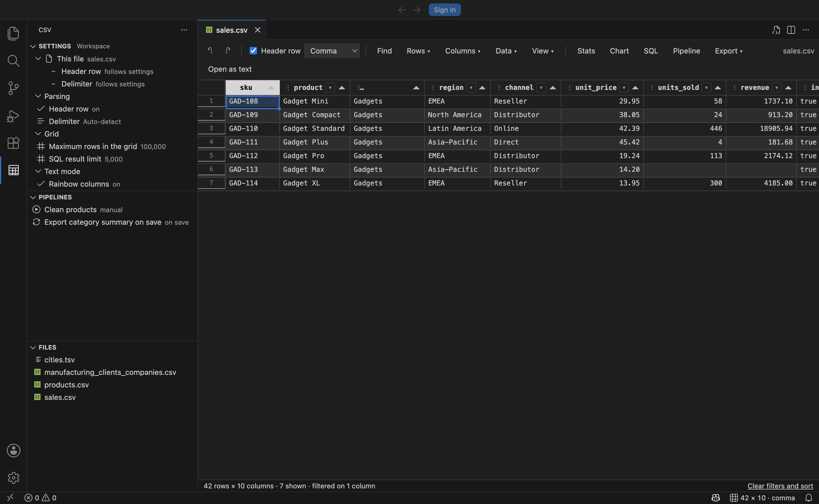Click the redo arrow in CSV toolbar
Viewport: 819px width, 504px height.
tap(228, 51)
